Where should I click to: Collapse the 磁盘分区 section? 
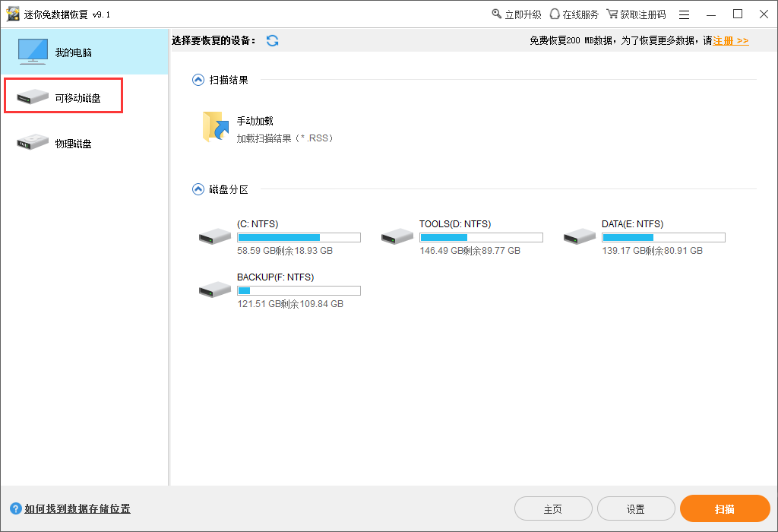(x=198, y=189)
